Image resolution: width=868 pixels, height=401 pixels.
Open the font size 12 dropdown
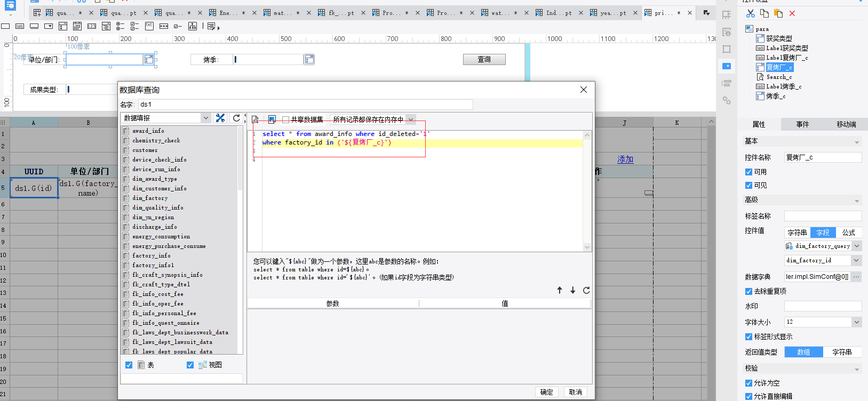pyautogui.click(x=857, y=322)
